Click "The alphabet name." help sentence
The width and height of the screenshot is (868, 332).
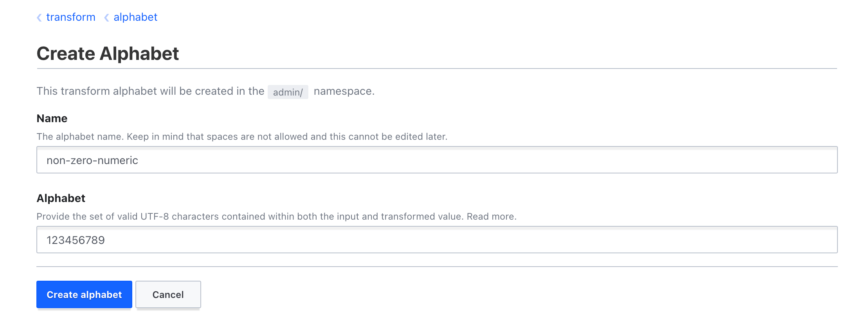point(80,137)
